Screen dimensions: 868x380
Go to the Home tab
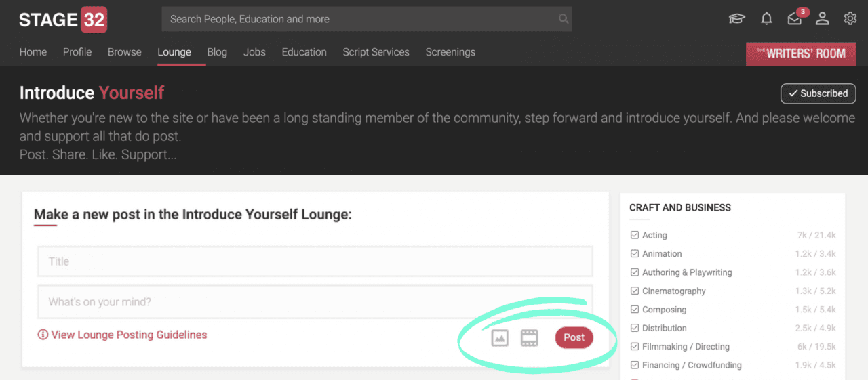(x=33, y=52)
